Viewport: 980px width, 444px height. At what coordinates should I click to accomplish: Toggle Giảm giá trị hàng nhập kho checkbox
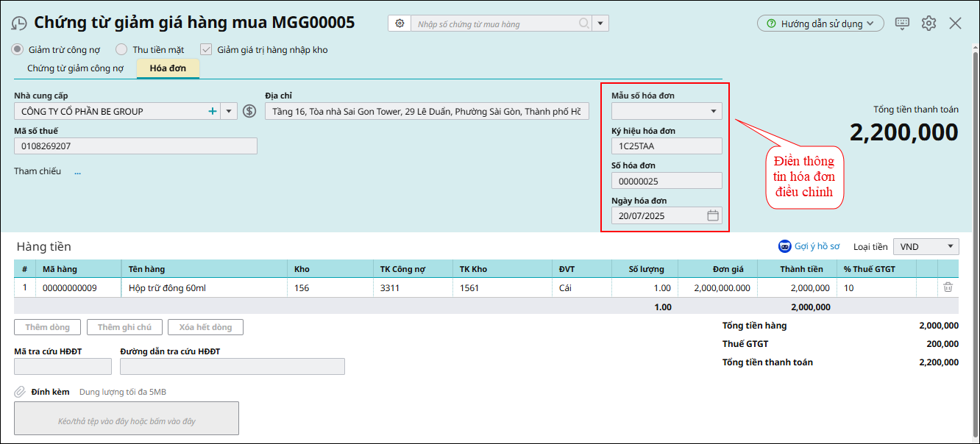206,50
